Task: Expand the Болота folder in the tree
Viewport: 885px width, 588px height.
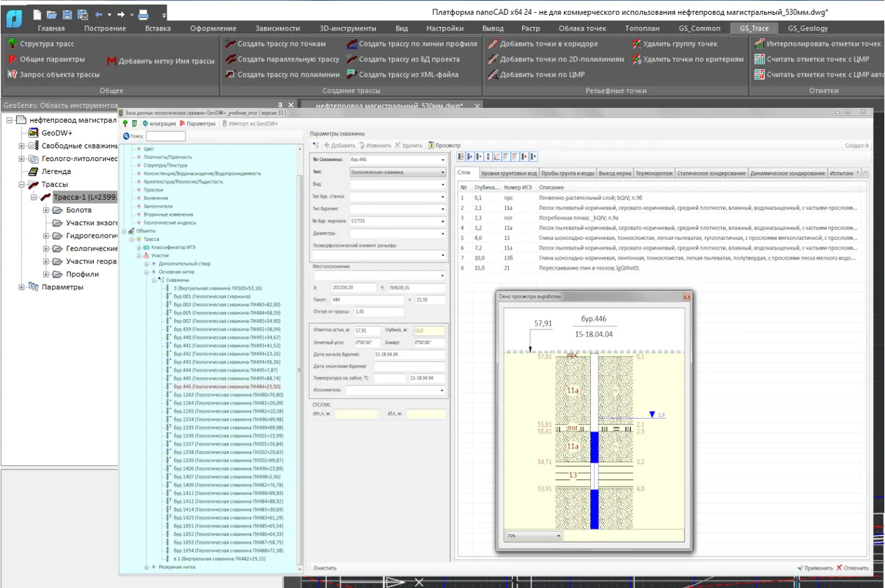Action: (47, 210)
